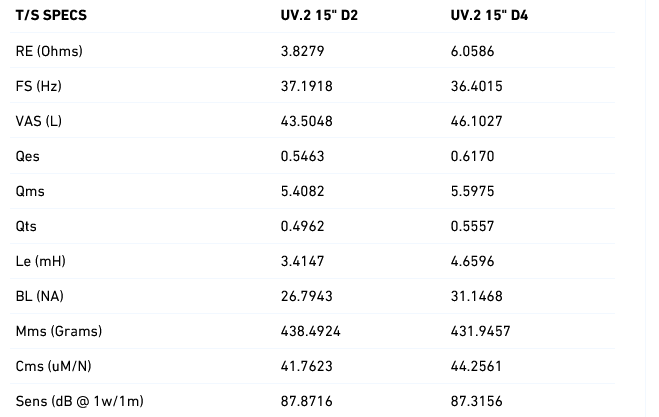
Task: Click the RE (Ohms) row label
Action: 49,51
